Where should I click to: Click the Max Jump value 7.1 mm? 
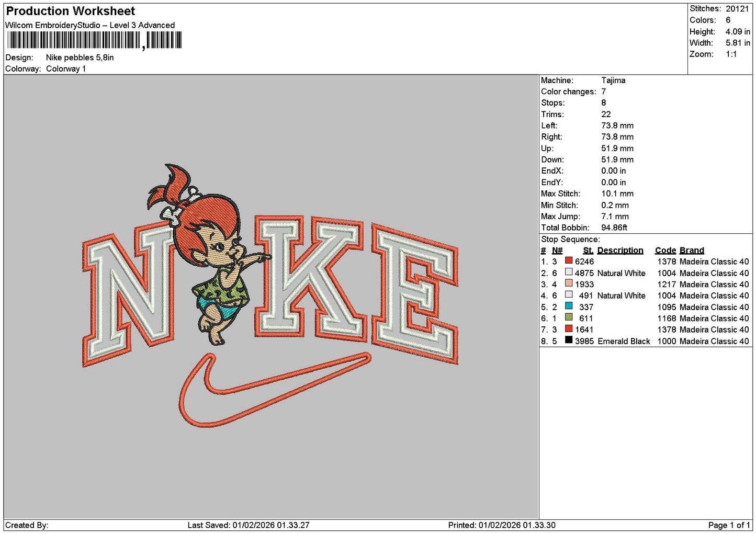click(x=615, y=217)
